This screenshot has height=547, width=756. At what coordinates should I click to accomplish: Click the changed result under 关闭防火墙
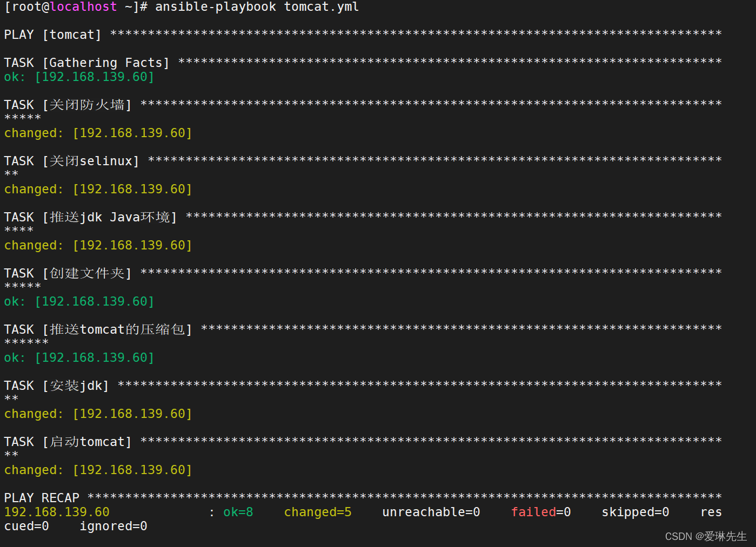tap(98, 133)
